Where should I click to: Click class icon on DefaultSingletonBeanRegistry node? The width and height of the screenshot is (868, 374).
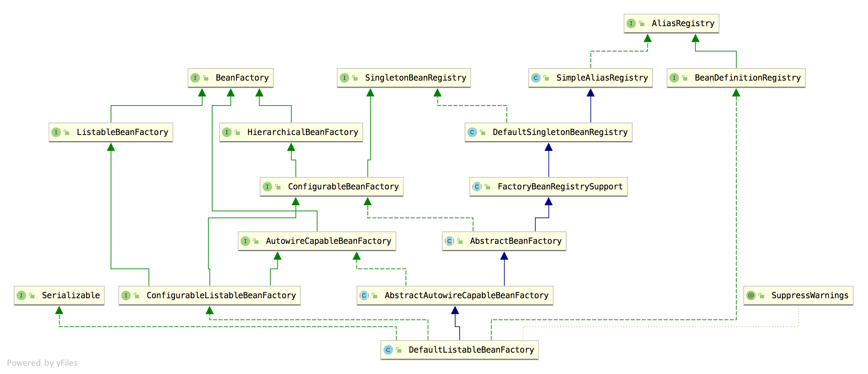[x=472, y=132]
